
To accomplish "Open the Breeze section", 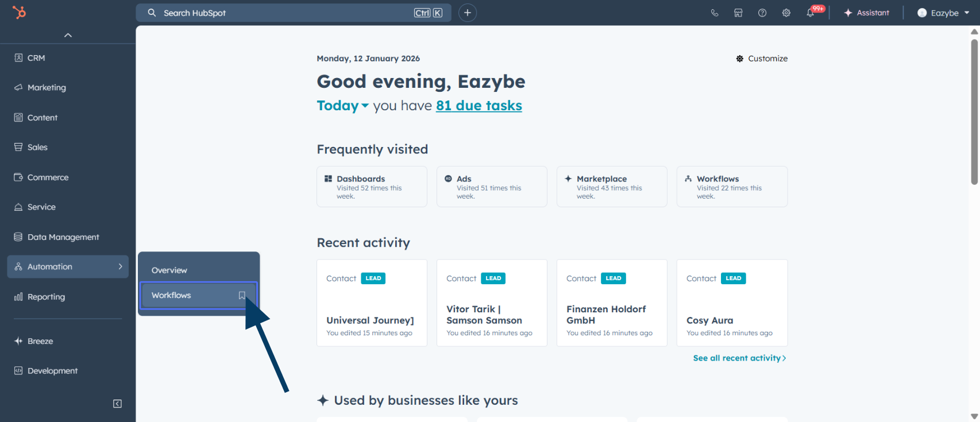I will pos(68,341).
